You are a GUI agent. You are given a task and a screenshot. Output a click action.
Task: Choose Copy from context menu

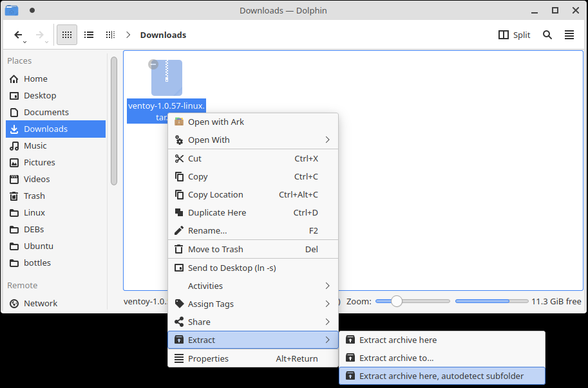253,177
